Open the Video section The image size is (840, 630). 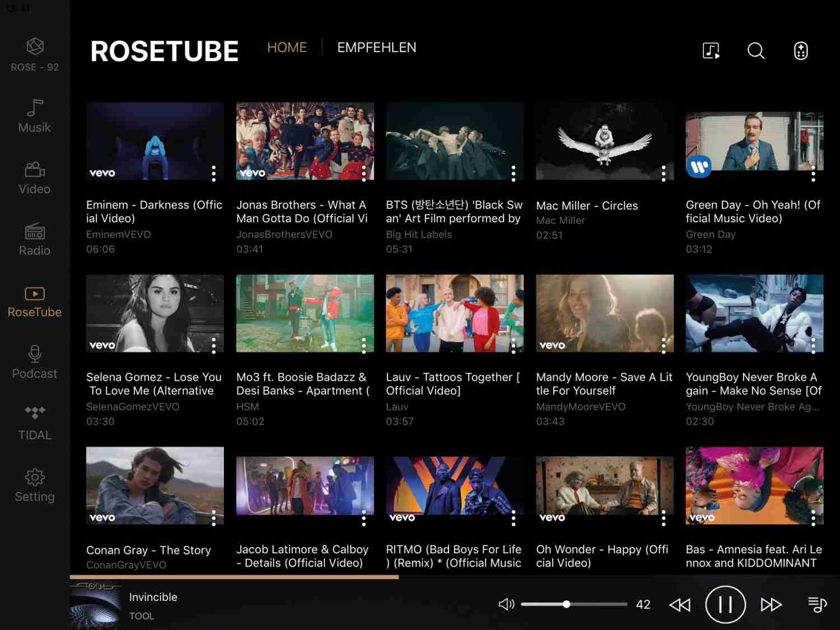35,178
